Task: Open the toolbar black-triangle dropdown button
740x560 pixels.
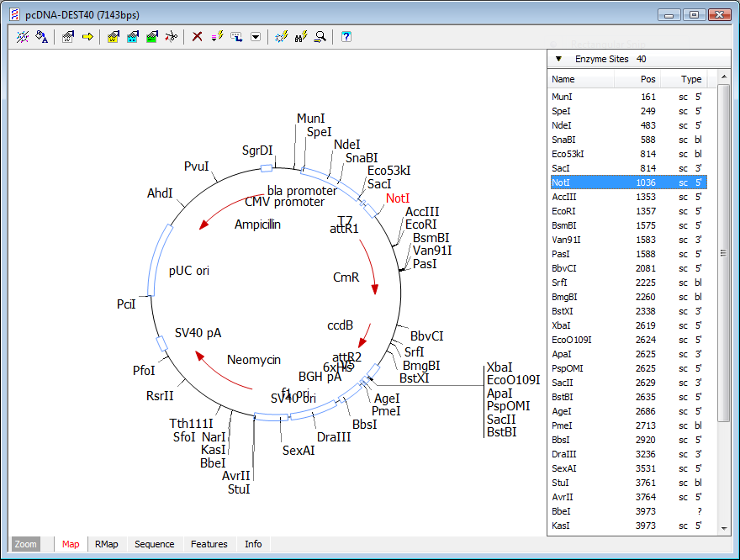Action: click(x=256, y=37)
